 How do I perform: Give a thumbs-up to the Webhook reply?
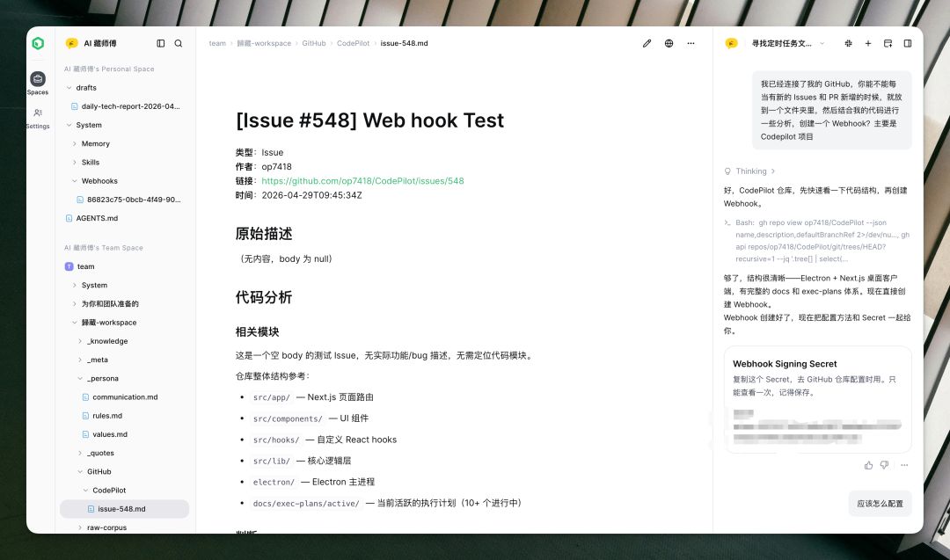point(868,465)
